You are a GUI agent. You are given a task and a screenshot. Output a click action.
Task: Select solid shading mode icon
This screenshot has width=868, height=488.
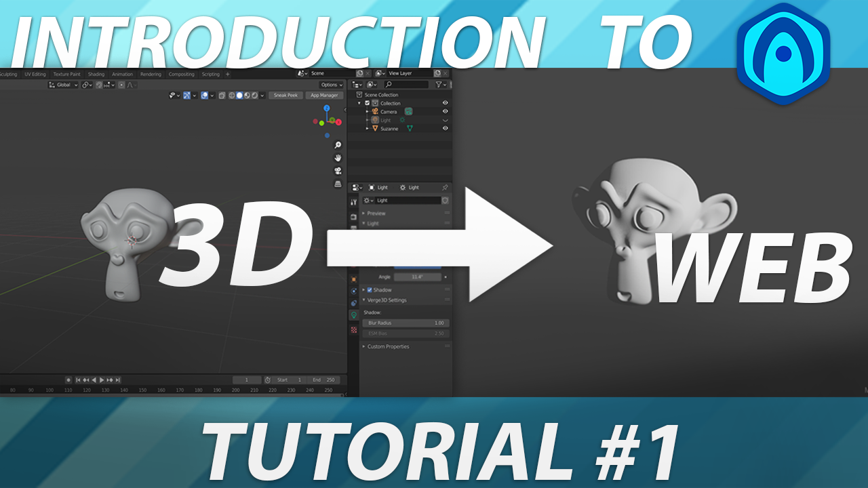point(239,96)
